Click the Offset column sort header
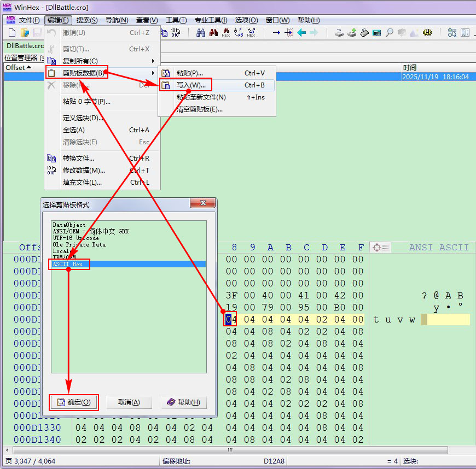The width and height of the screenshot is (476, 469). point(18,68)
